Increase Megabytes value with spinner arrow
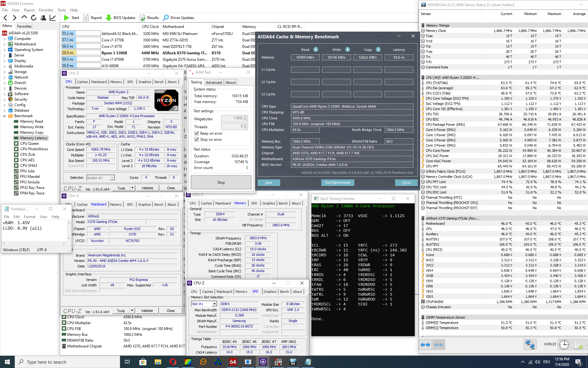The image size is (588, 368). point(245,117)
